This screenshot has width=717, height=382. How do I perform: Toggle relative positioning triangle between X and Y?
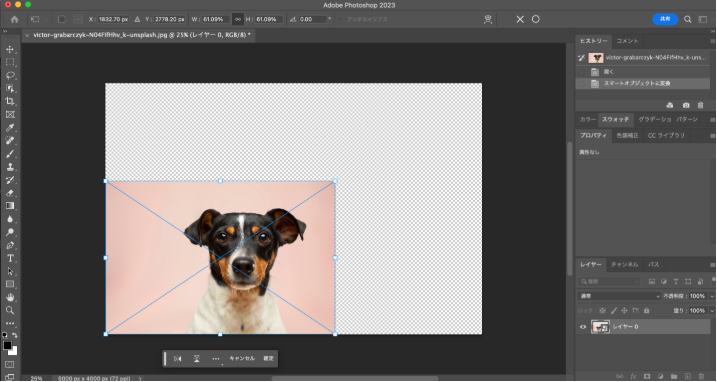(x=137, y=19)
